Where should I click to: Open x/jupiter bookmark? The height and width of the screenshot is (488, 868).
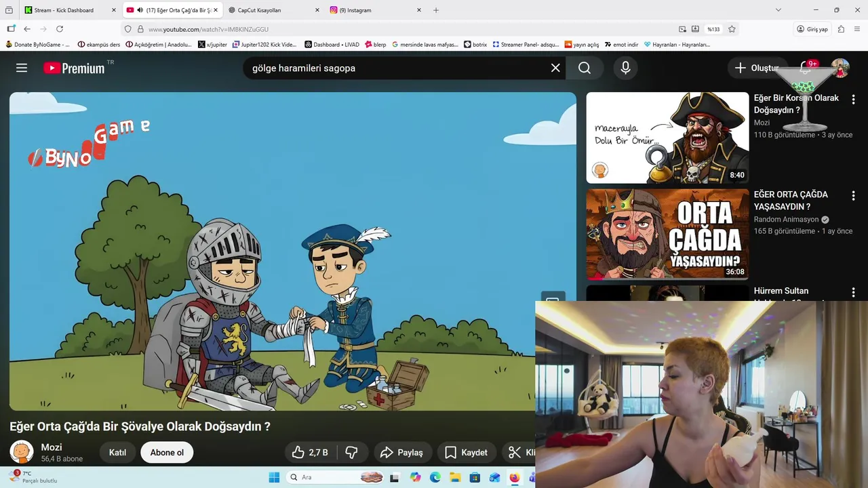212,45
